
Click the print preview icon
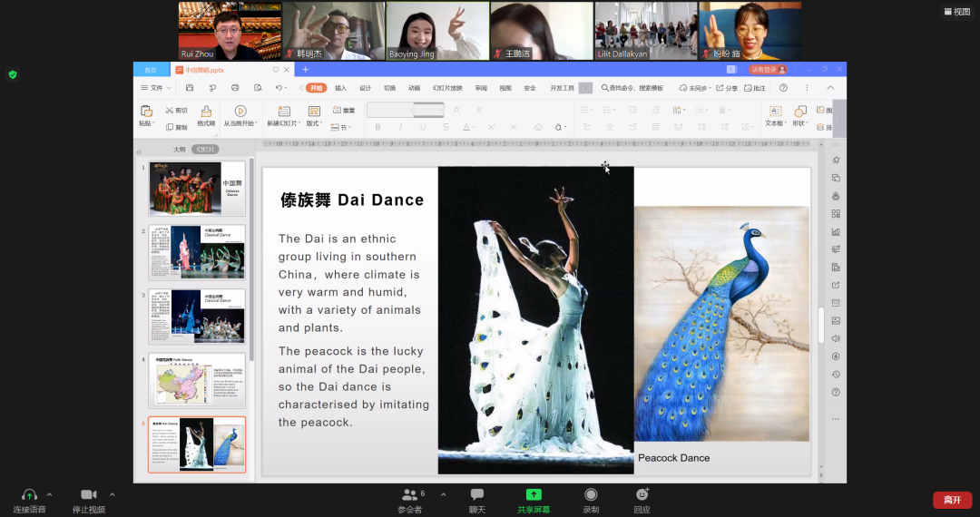click(258, 88)
